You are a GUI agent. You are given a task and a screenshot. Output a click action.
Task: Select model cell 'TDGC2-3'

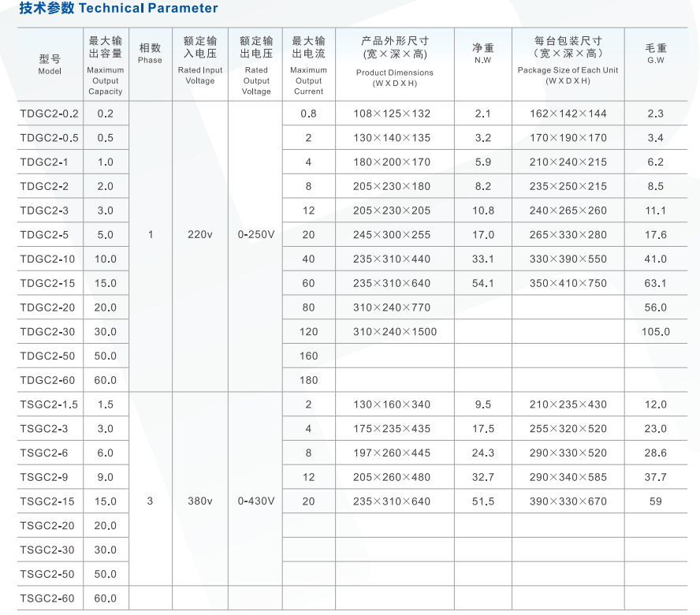pyautogui.click(x=44, y=211)
